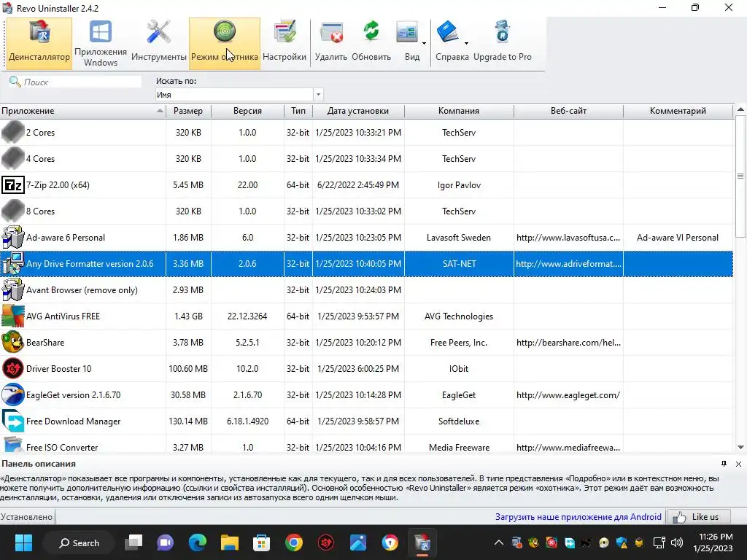Click the BearShare bear icon
This screenshot has height=560, width=747.
[13, 343]
